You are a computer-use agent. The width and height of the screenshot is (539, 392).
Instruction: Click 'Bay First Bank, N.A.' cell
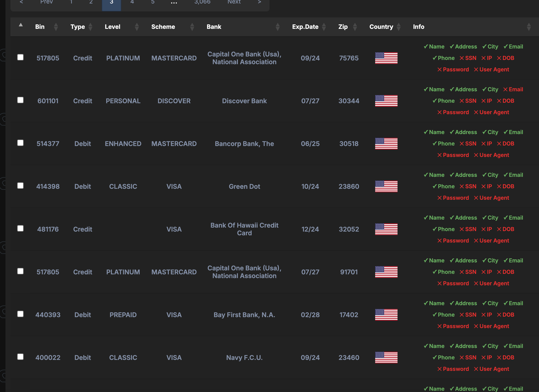[x=244, y=315]
